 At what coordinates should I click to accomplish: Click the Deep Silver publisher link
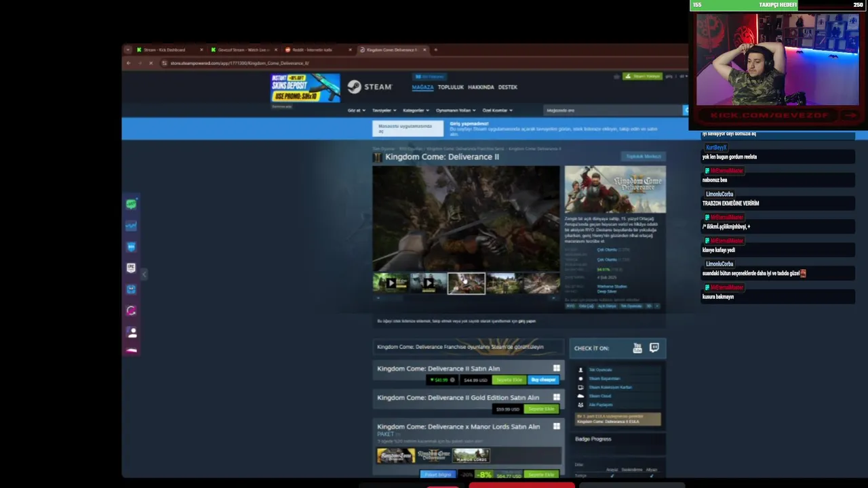tap(607, 291)
